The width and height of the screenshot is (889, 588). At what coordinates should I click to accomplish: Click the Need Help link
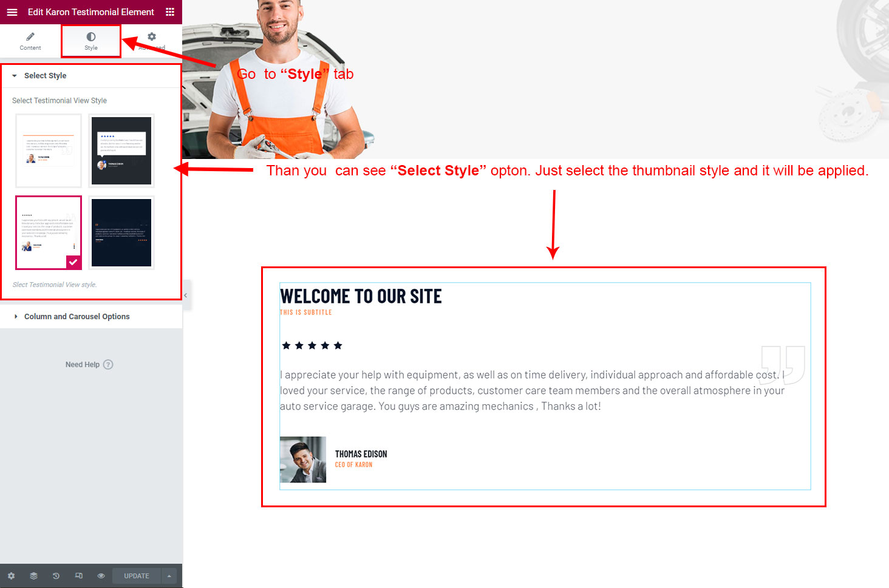(x=83, y=365)
